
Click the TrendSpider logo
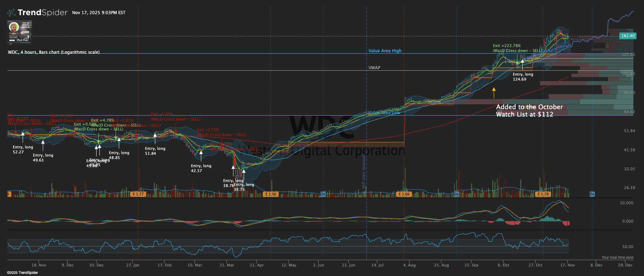tap(37, 13)
